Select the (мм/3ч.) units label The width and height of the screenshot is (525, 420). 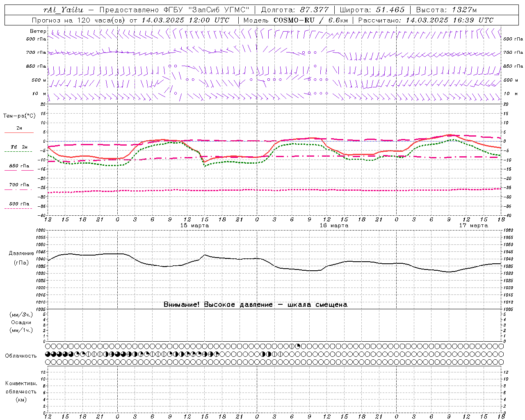(x=21, y=315)
